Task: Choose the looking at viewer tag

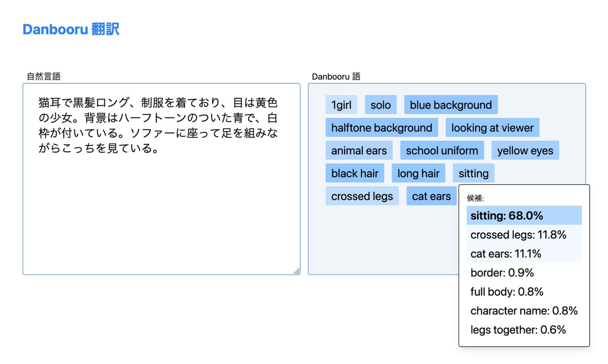Action: pos(492,128)
